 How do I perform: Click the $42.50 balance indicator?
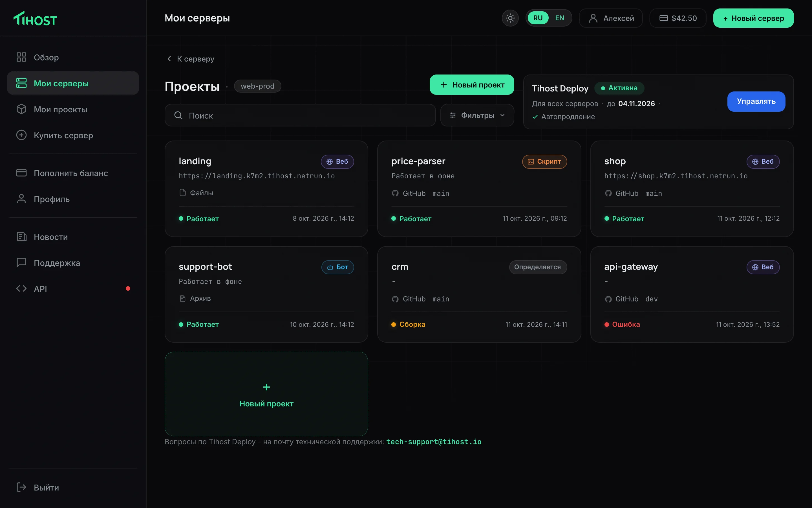point(678,18)
